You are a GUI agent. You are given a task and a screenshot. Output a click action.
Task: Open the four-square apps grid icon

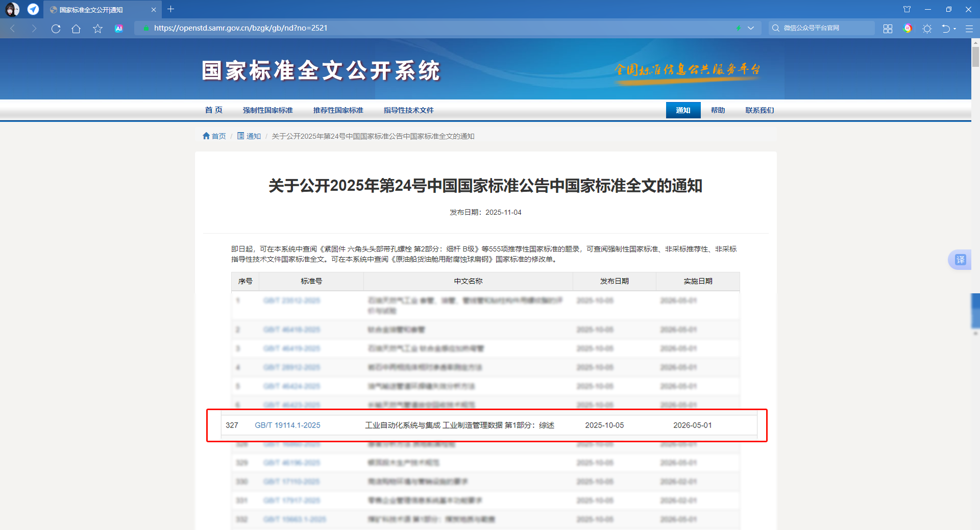click(888, 29)
